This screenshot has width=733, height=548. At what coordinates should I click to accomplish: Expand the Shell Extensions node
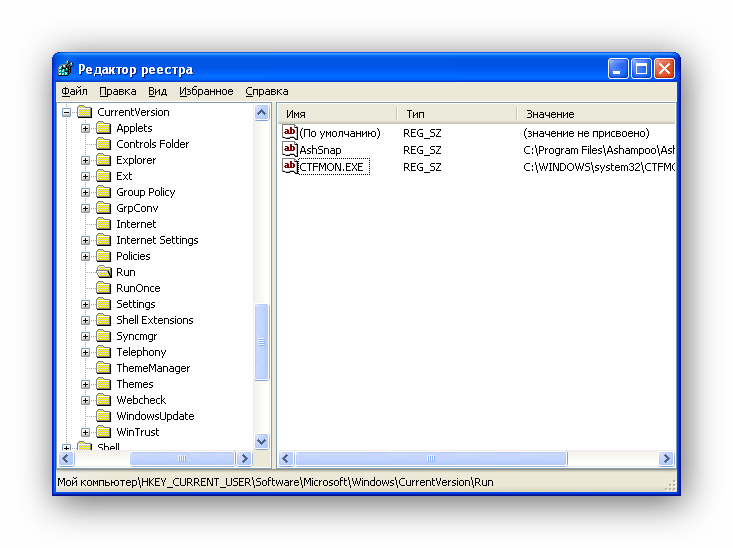point(85,320)
